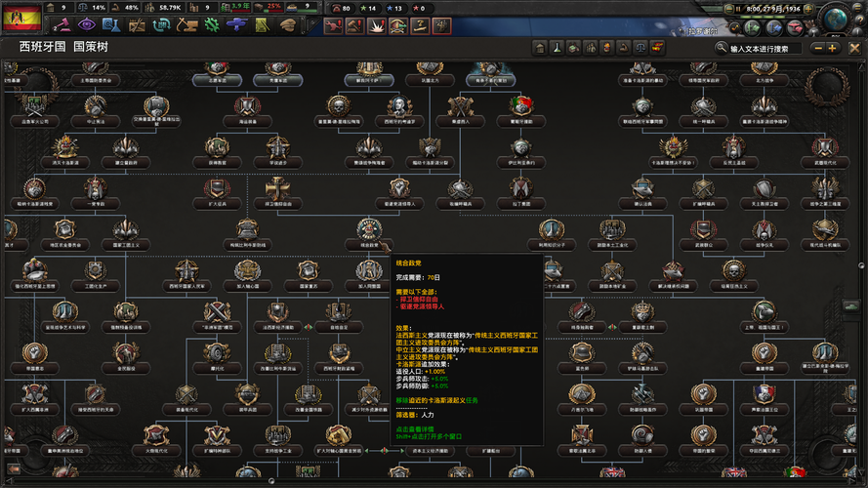Decrease game speed with minus button
The height and width of the screenshot is (488, 868).
pos(729,9)
